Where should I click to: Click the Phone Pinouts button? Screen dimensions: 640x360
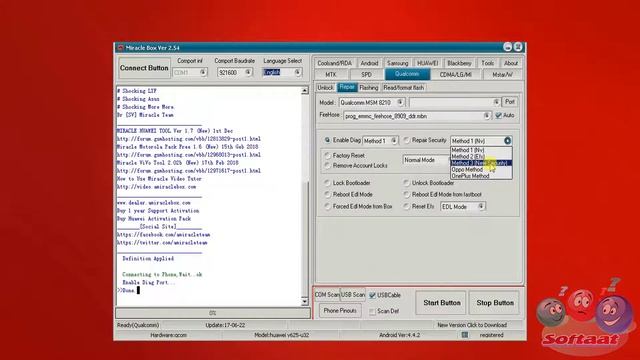pos(340,311)
